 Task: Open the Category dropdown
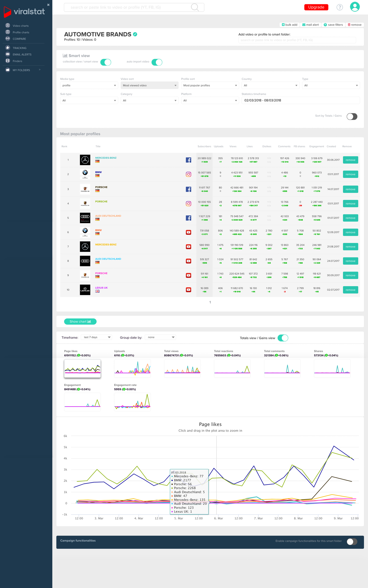[149, 100]
